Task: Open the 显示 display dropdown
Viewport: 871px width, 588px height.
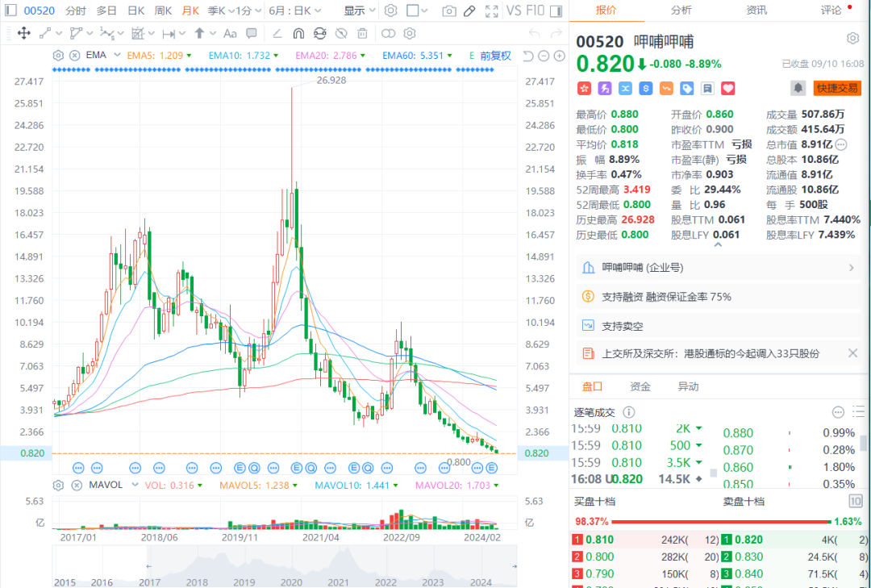Action: 360,10
